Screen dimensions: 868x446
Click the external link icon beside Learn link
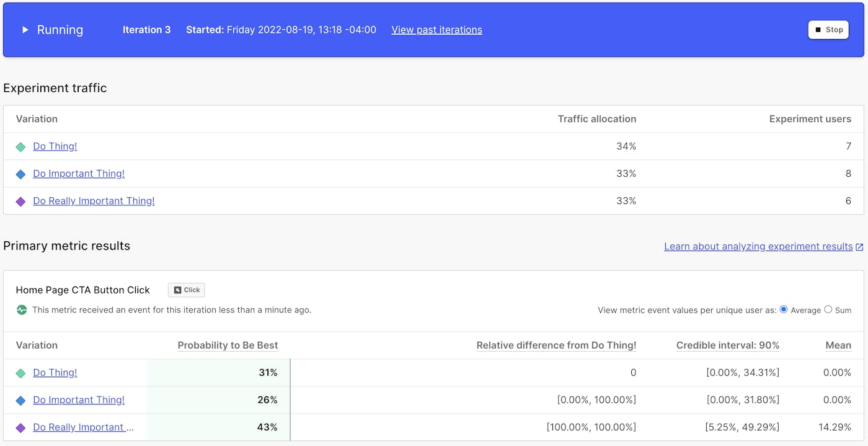click(x=859, y=247)
